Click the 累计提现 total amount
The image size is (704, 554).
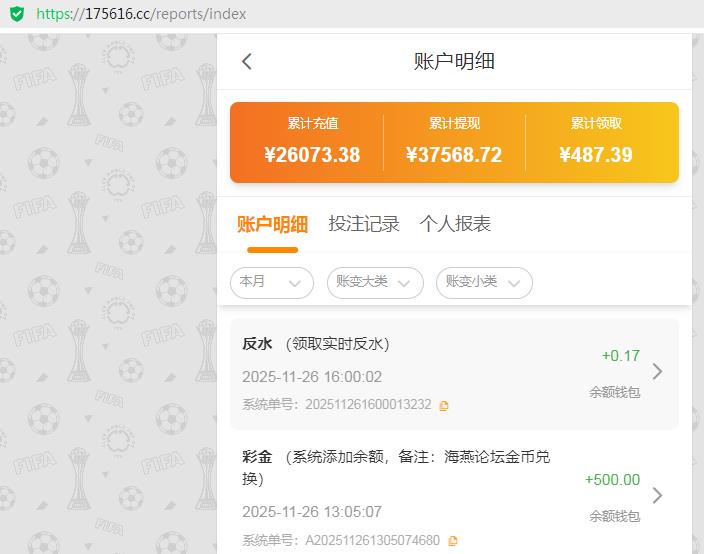coord(454,155)
